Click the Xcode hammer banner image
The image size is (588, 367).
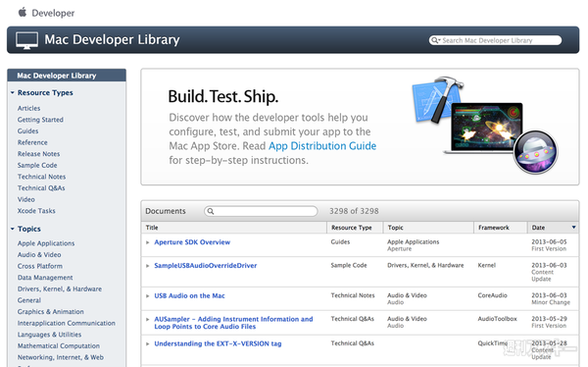click(437, 100)
